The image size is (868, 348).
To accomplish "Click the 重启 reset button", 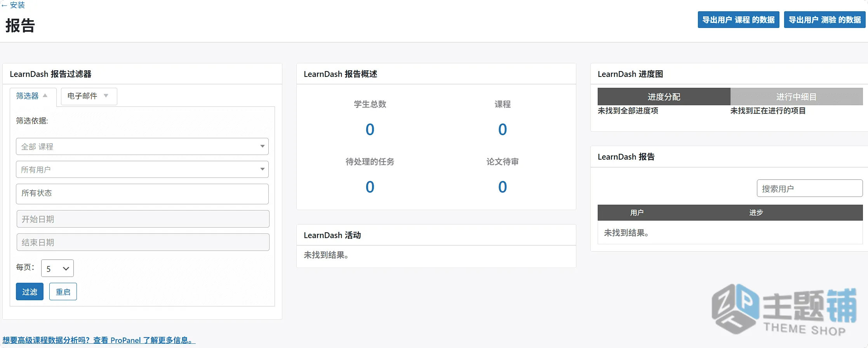I will pyautogui.click(x=63, y=292).
